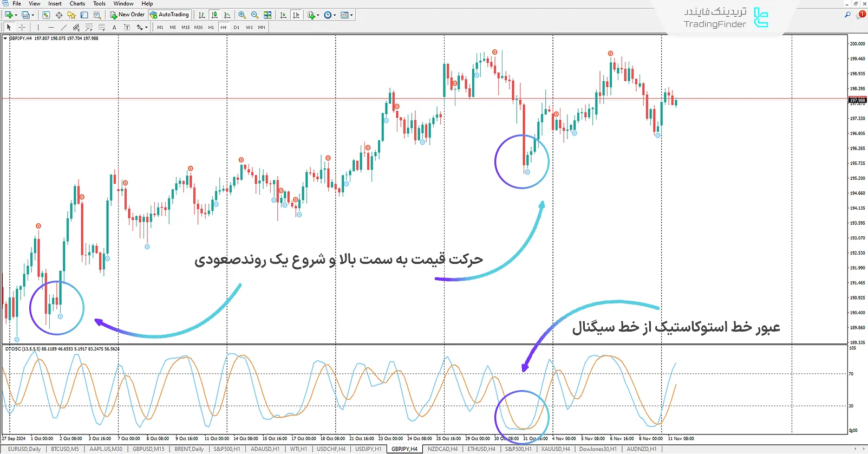Set timeframe to W1

click(249, 27)
